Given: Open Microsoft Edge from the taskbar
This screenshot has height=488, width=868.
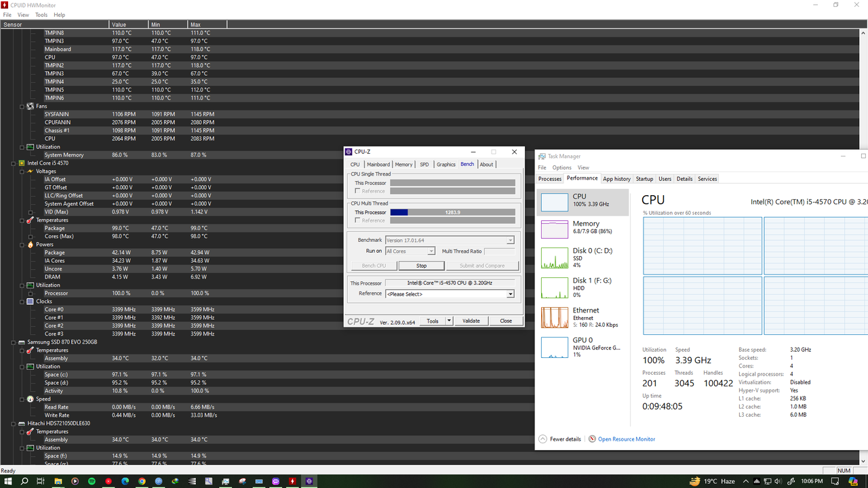Looking at the screenshot, I should pyautogui.click(x=125, y=481).
